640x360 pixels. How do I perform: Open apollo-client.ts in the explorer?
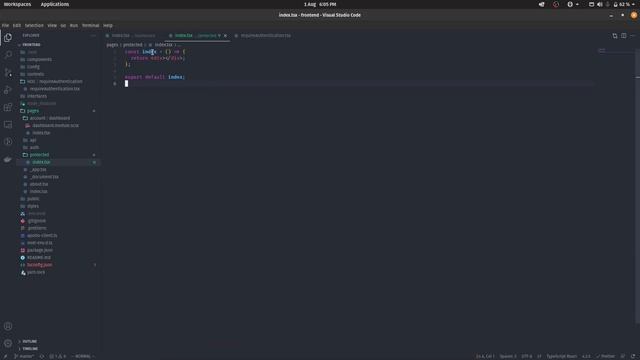click(42, 236)
